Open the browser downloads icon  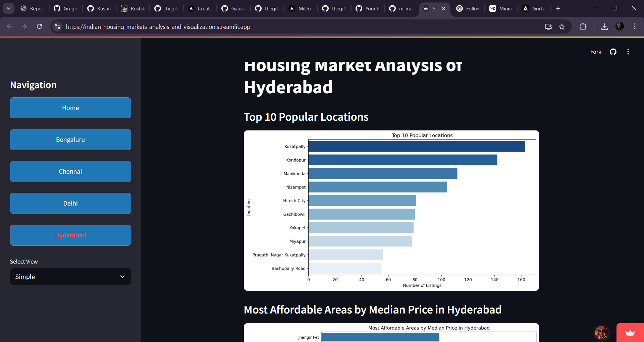click(604, 26)
